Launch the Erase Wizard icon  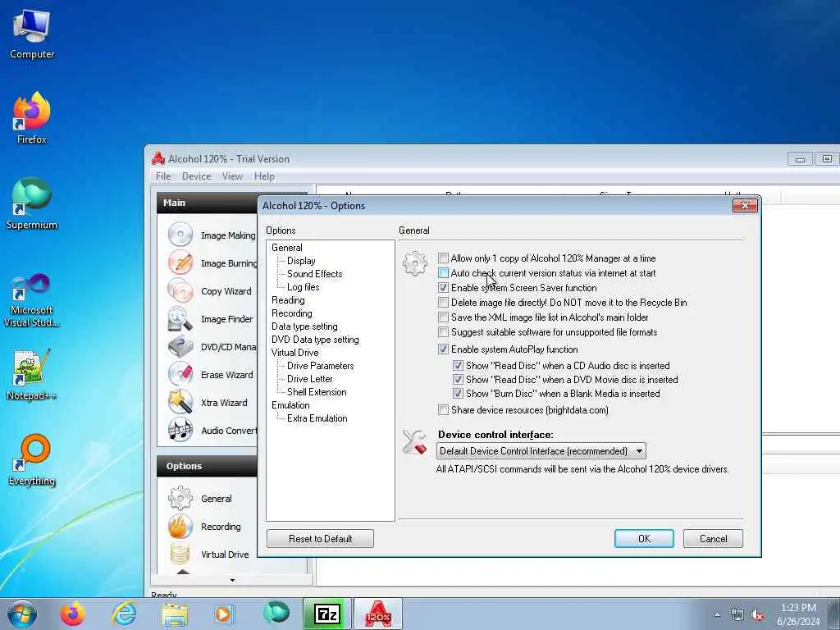coord(180,374)
